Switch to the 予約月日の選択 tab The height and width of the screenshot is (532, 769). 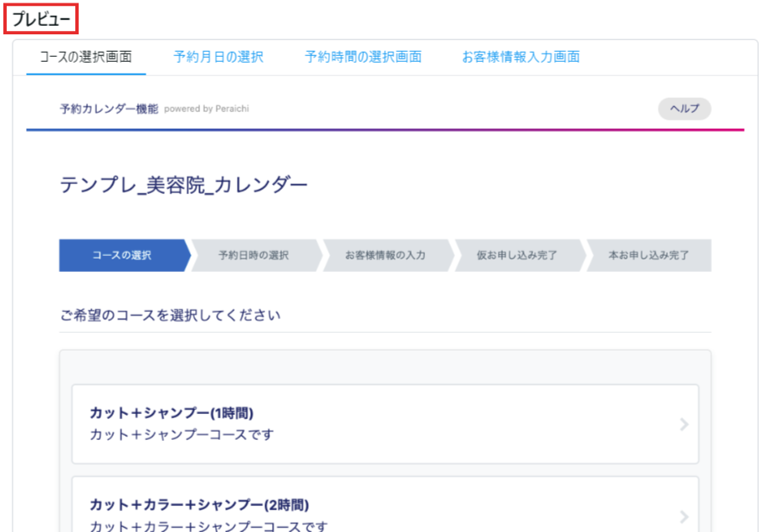pyautogui.click(x=218, y=57)
